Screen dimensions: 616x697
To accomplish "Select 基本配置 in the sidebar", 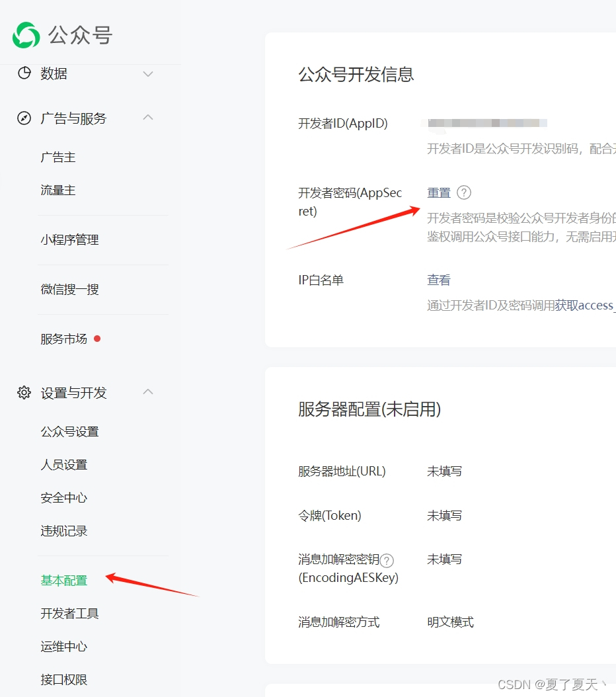I will [63, 580].
